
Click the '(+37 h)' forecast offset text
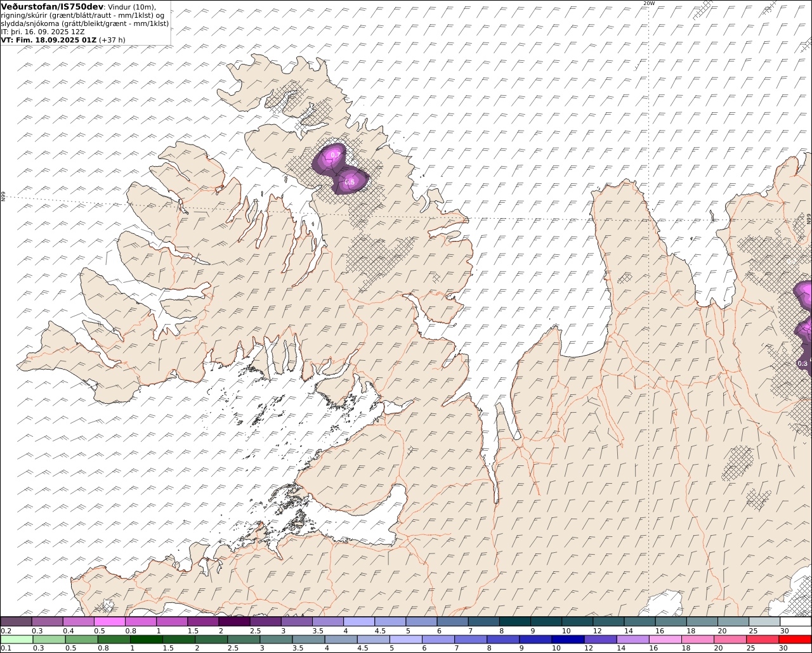pyautogui.click(x=112, y=40)
